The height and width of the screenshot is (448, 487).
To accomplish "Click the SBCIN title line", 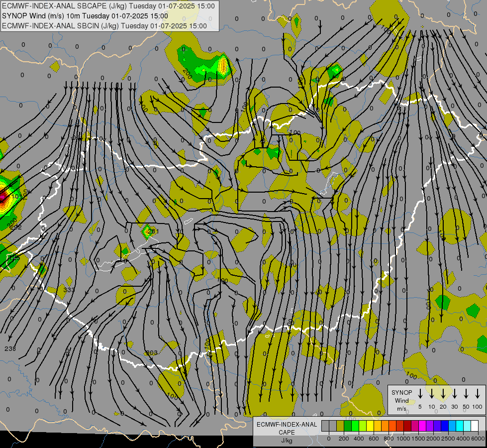I will pos(104,26).
